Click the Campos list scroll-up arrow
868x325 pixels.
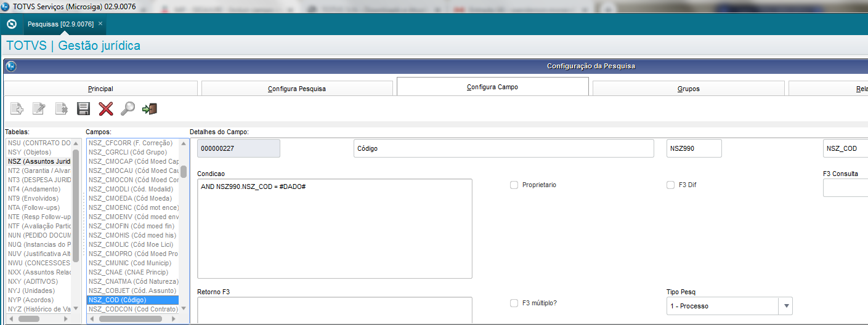(x=184, y=143)
